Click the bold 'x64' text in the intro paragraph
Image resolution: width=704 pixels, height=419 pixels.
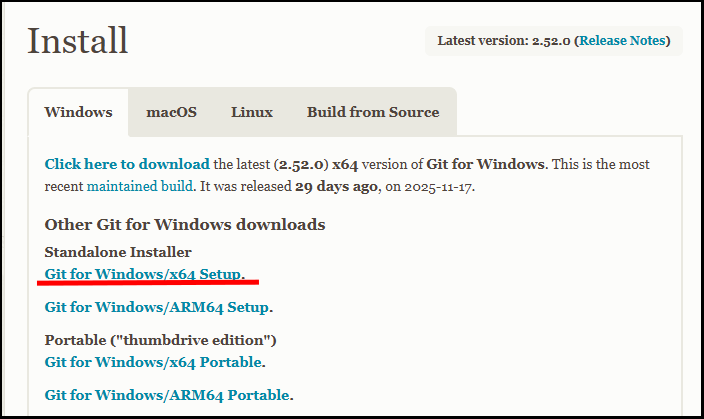tap(347, 164)
